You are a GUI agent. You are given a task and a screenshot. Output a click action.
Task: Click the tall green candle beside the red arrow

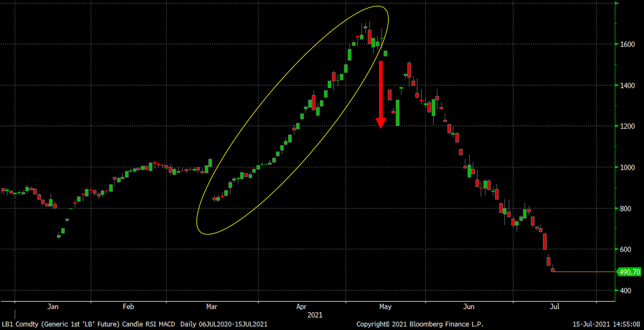coord(397,113)
